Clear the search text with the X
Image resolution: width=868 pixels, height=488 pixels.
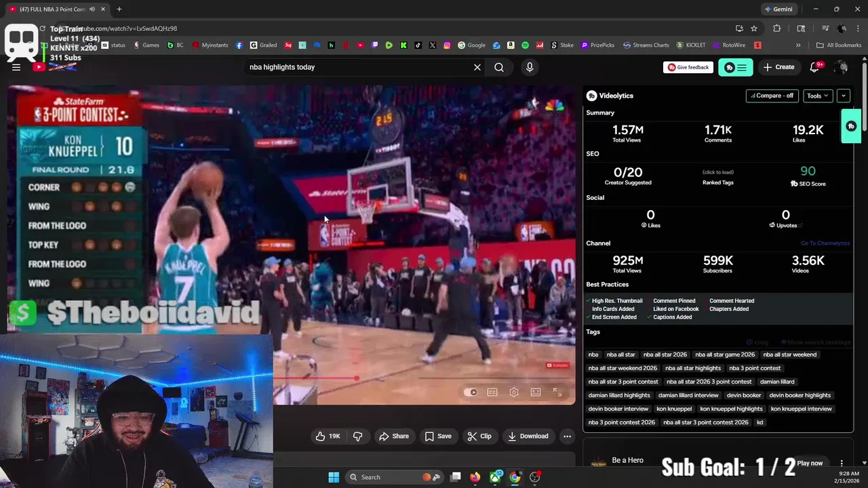[x=477, y=67]
